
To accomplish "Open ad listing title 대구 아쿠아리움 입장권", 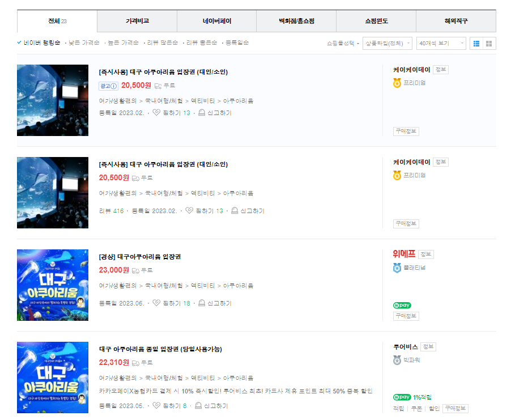I will click(163, 72).
